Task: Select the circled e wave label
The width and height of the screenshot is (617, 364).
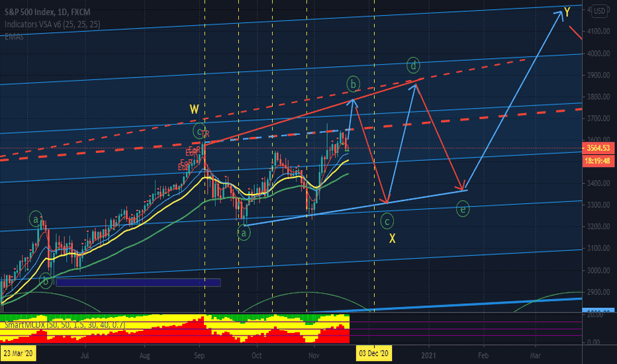Action: tap(463, 209)
